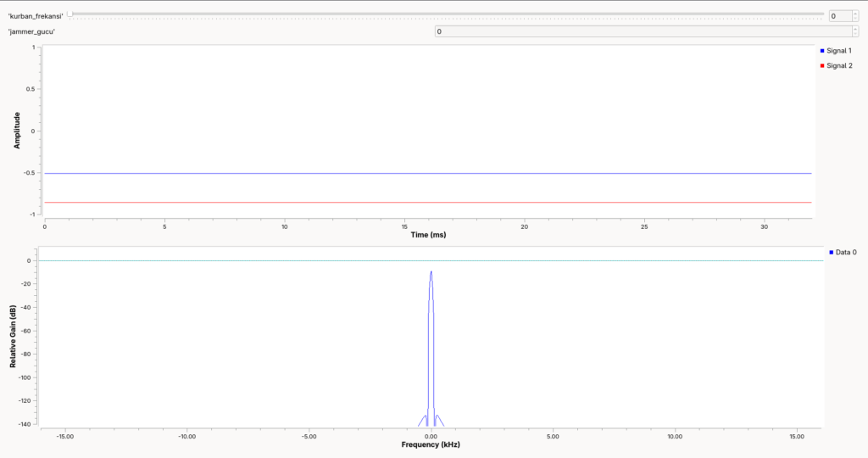This screenshot has width=868, height=458.
Task: Click the red Signal 2 trace line
Action: pos(428,202)
